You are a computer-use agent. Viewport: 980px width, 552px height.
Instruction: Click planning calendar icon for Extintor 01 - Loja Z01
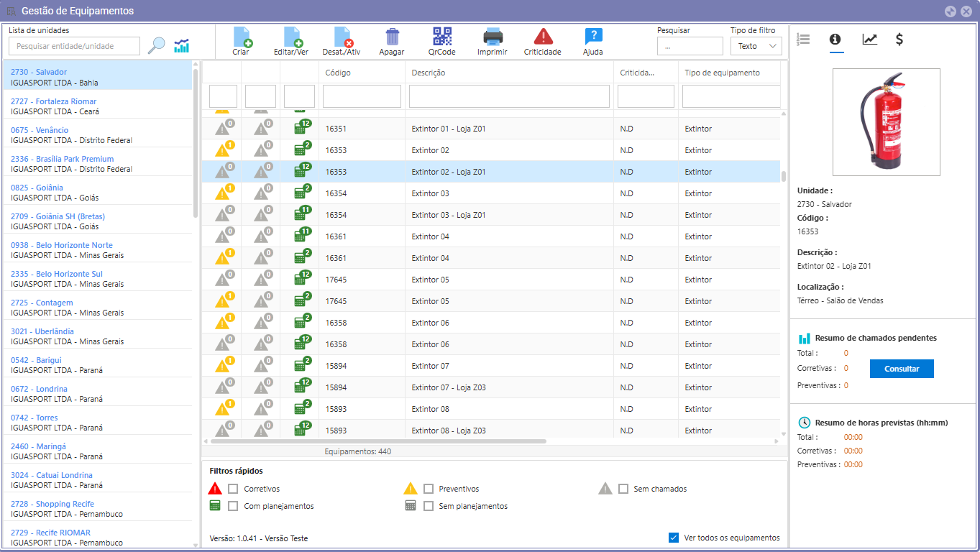(302, 128)
